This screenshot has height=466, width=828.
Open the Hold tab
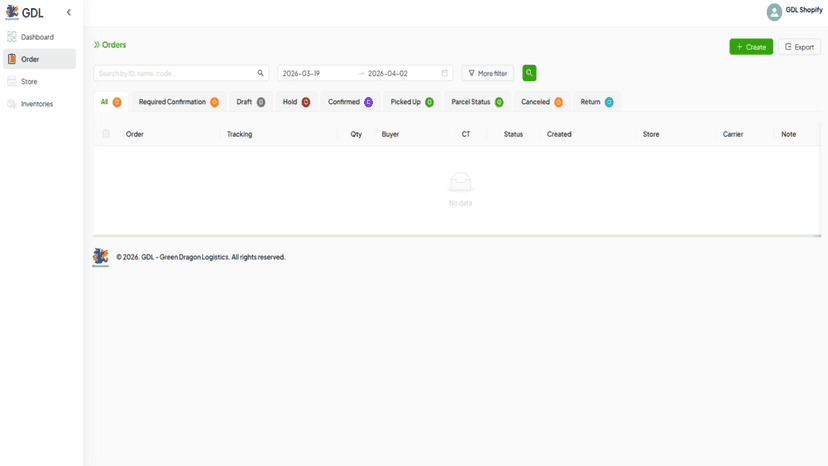click(296, 102)
